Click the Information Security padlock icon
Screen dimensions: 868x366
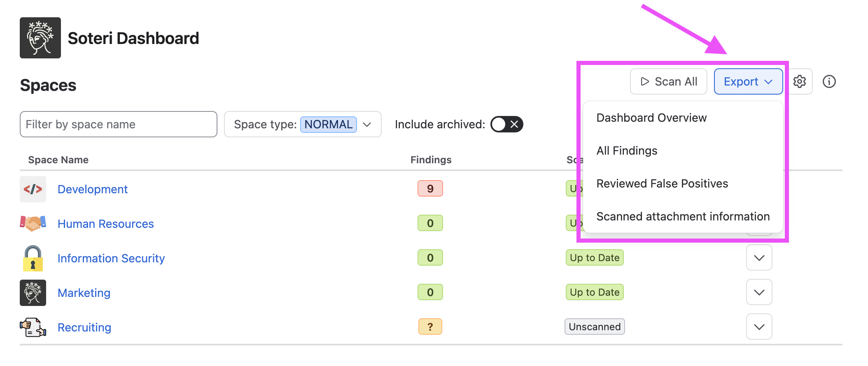33,258
